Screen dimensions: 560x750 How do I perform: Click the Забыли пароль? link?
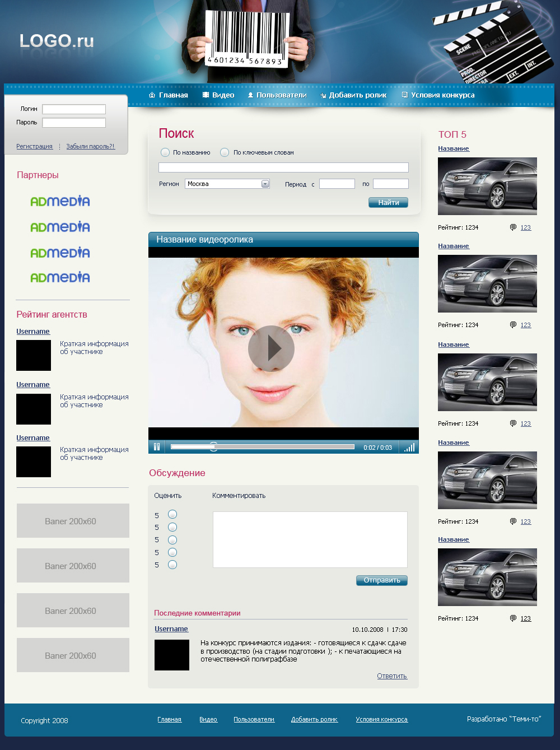point(90,146)
